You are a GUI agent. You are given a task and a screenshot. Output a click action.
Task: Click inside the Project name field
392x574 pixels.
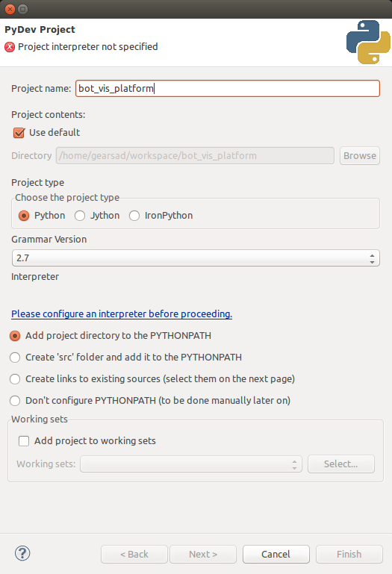(x=228, y=89)
